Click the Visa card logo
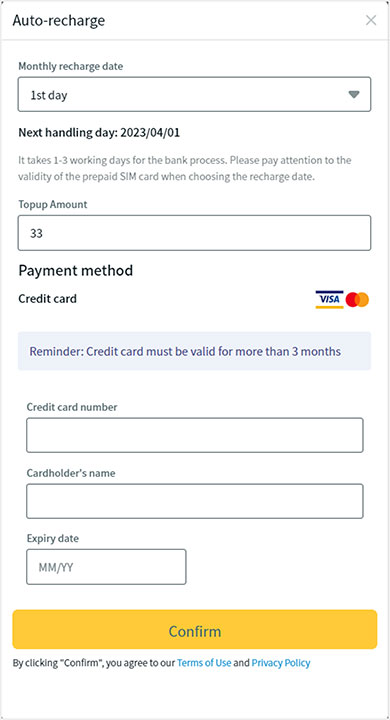The image size is (390, 720). (x=329, y=299)
